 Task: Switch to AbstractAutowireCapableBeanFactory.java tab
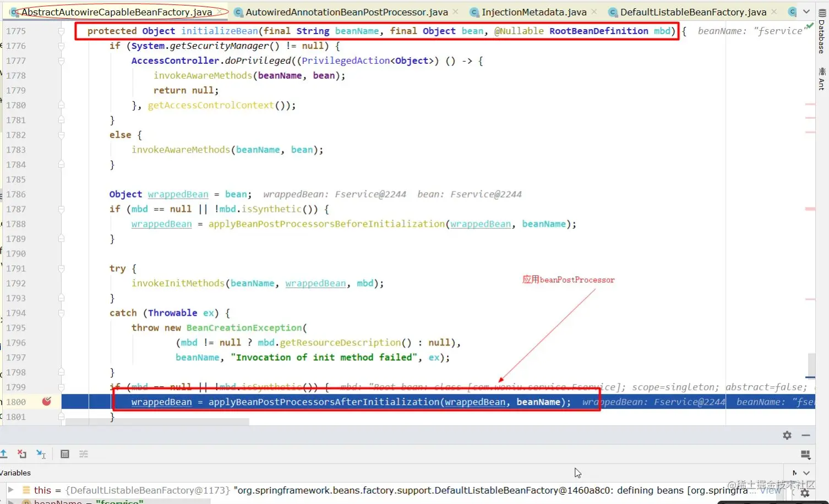pos(116,12)
